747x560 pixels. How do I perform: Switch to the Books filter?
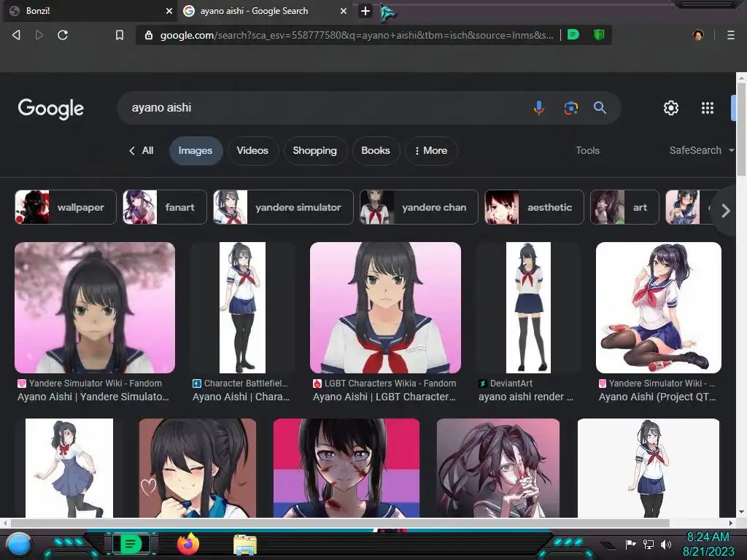point(376,151)
